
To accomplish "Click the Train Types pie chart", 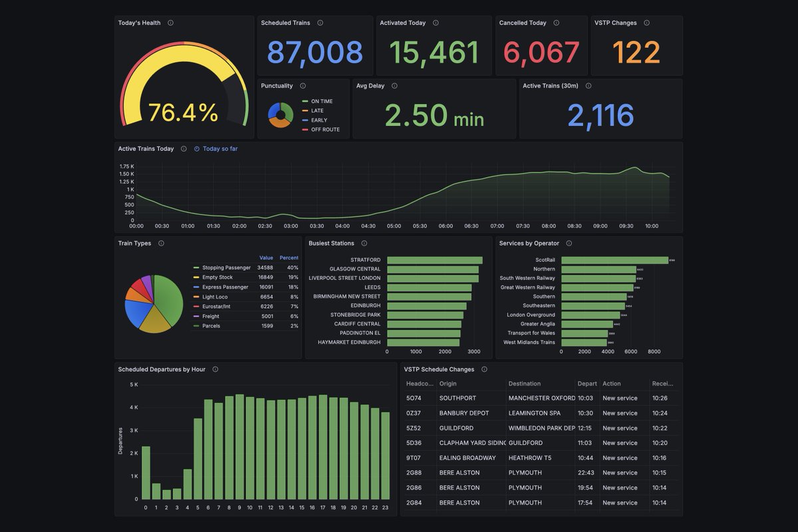I will click(x=154, y=304).
